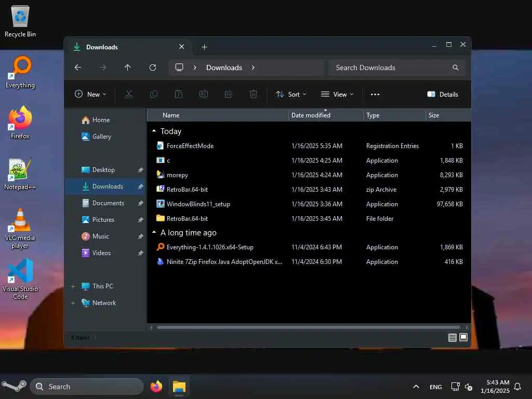Click the PC icon in address bar
The width and height of the screenshot is (532, 399).
click(179, 68)
